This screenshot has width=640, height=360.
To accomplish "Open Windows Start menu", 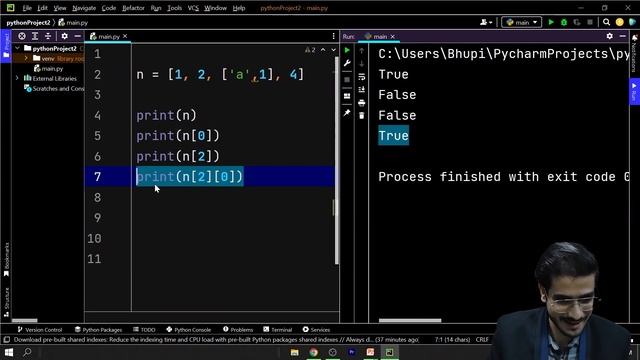I will point(8,352).
